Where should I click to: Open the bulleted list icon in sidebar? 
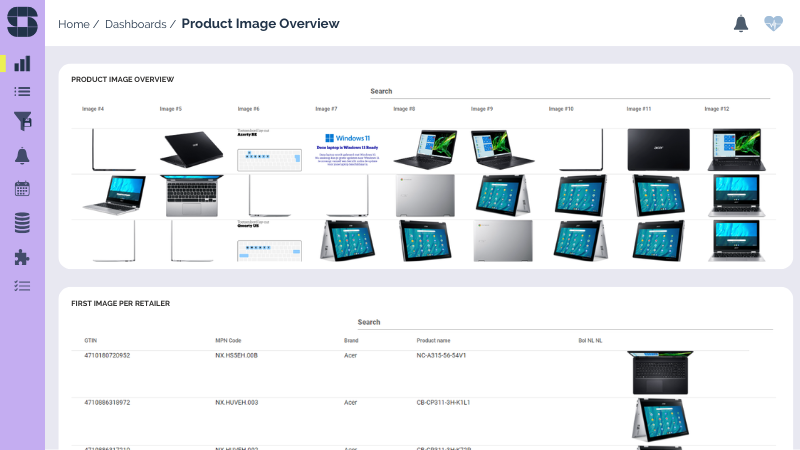(x=22, y=91)
